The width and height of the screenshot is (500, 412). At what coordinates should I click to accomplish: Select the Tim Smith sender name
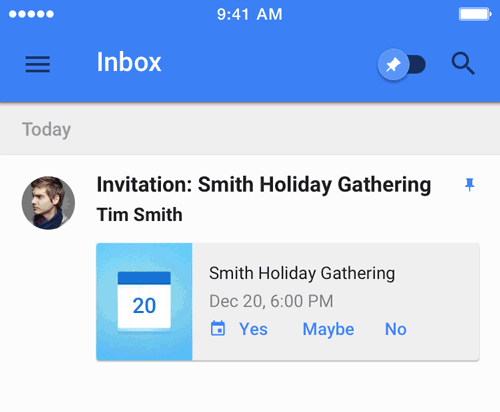click(x=139, y=214)
